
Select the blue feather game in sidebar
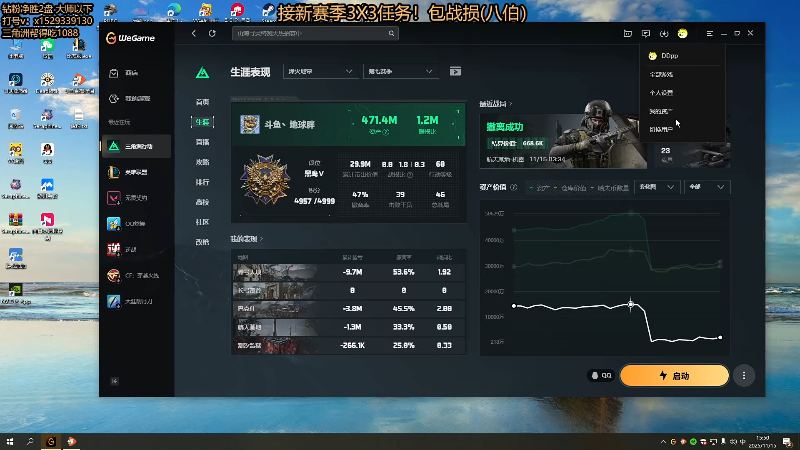pyautogui.click(x=136, y=302)
